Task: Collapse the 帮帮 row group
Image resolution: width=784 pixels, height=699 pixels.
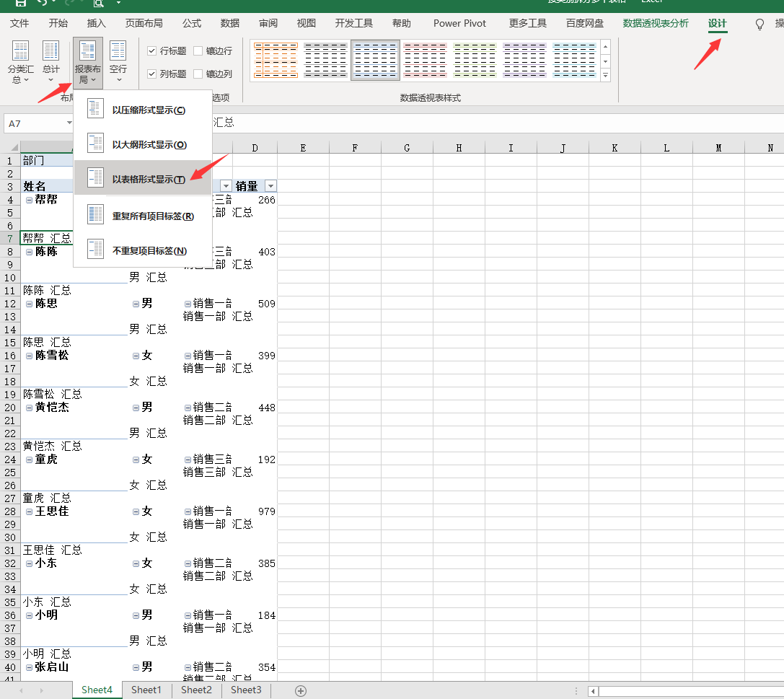Action: point(29,200)
